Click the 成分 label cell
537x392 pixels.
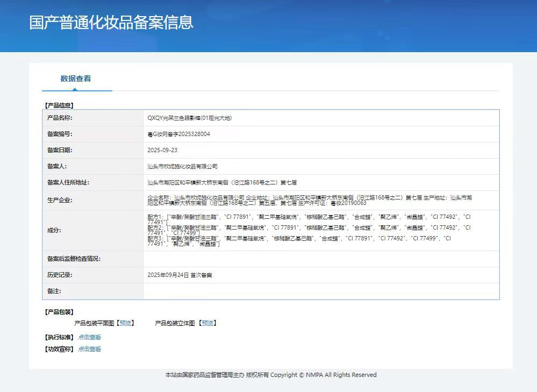click(x=93, y=230)
